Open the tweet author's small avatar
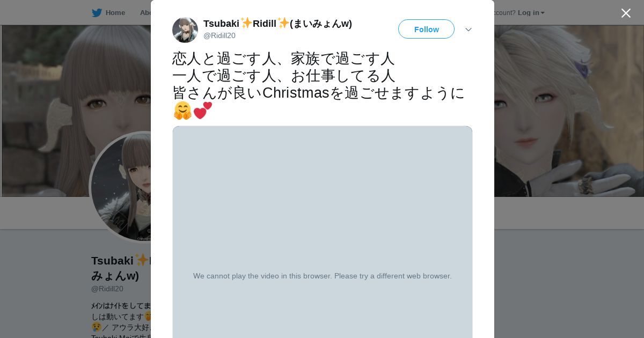The image size is (644, 338). click(x=185, y=30)
